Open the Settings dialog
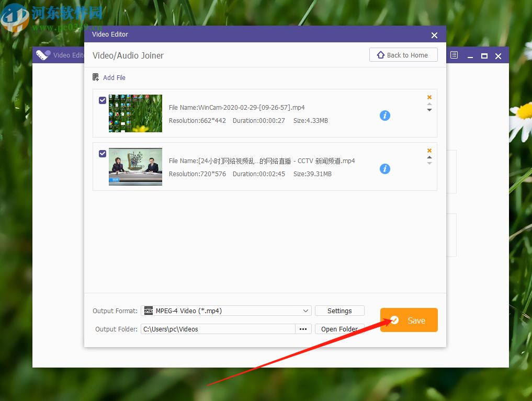 (x=339, y=311)
